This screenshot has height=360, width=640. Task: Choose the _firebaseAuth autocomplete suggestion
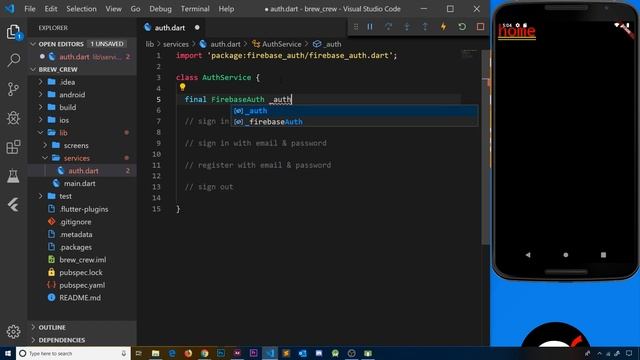pyautogui.click(x=354, y=122)
